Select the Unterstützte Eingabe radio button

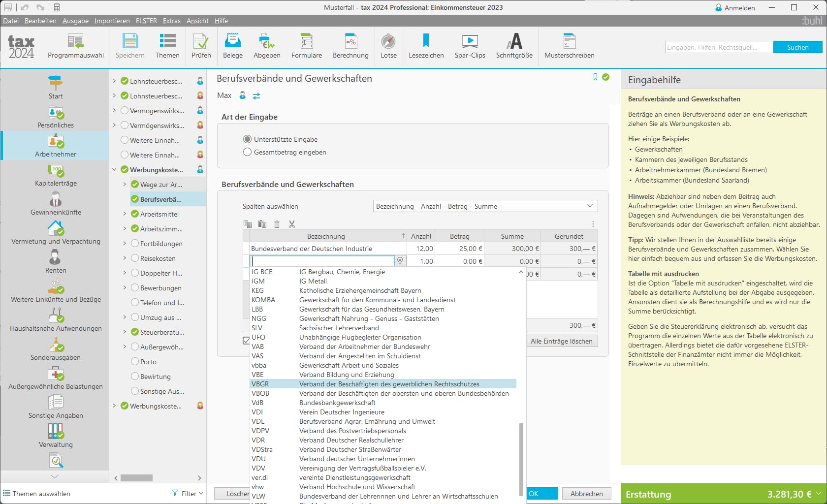(247, 139)
